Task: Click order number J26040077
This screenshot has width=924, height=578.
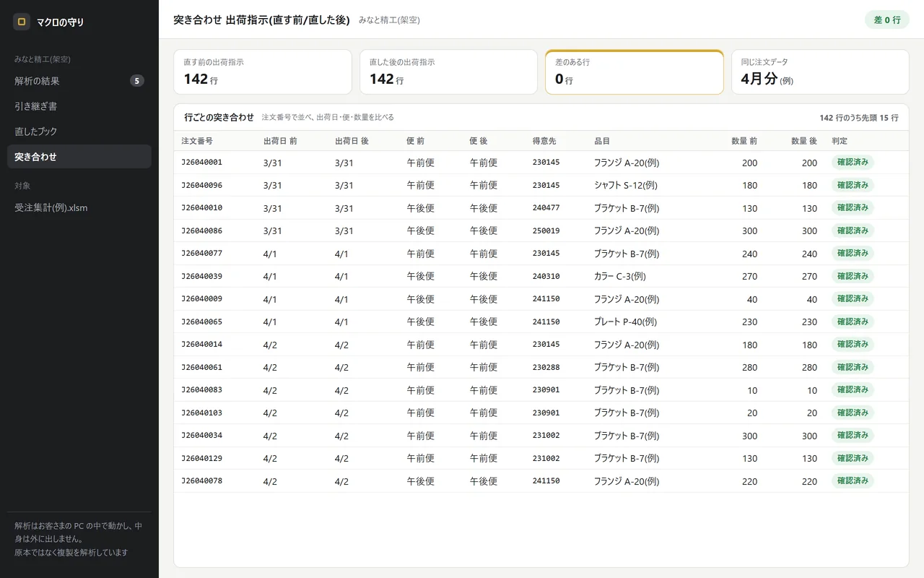Action: 202,254
